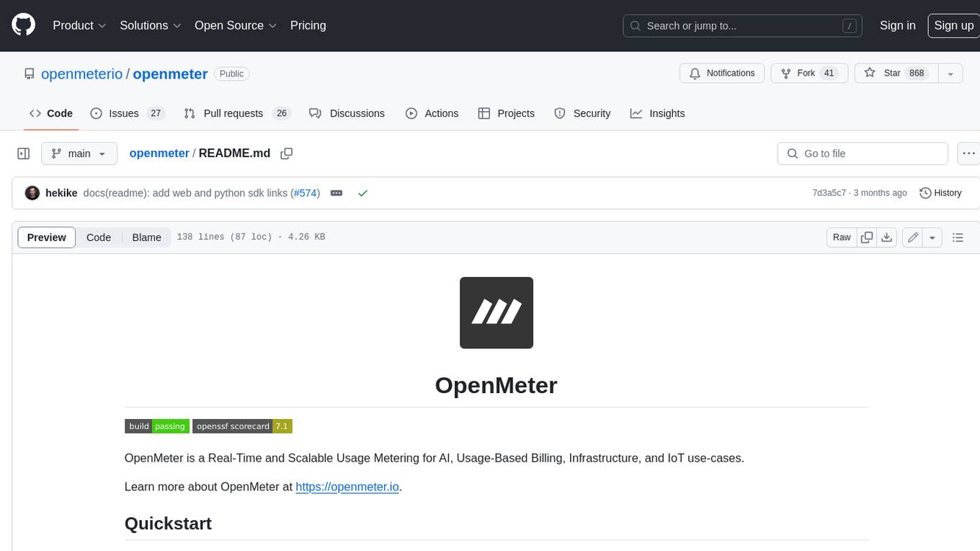Expand the Product menu
The image size is (980, 551).
click(x=79, y=25)
